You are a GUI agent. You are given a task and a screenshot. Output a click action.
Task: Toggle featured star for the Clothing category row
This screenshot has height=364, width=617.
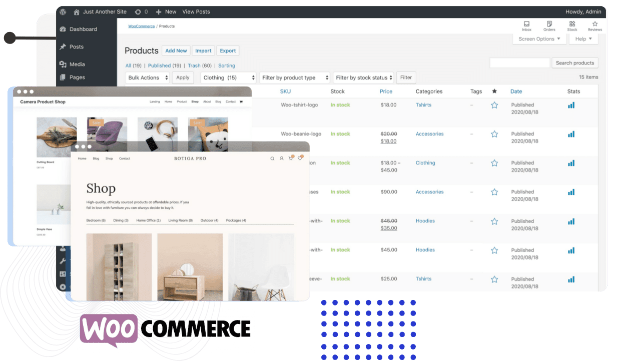(494, 163)
